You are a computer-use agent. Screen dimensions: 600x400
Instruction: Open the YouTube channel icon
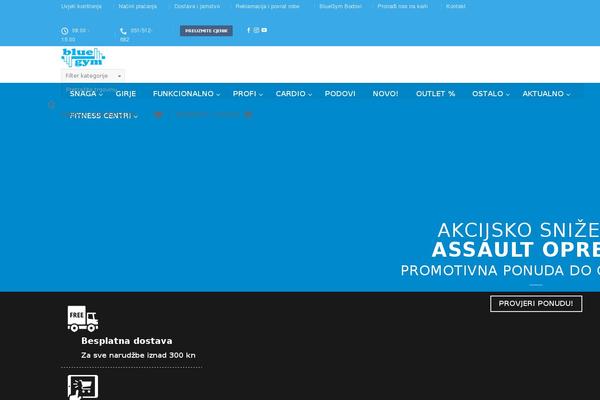tap(264, 30)
